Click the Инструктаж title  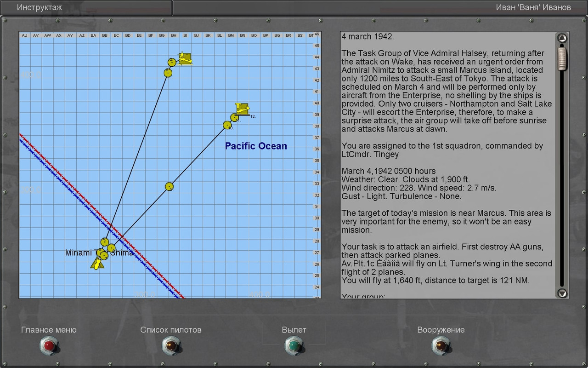39,7
